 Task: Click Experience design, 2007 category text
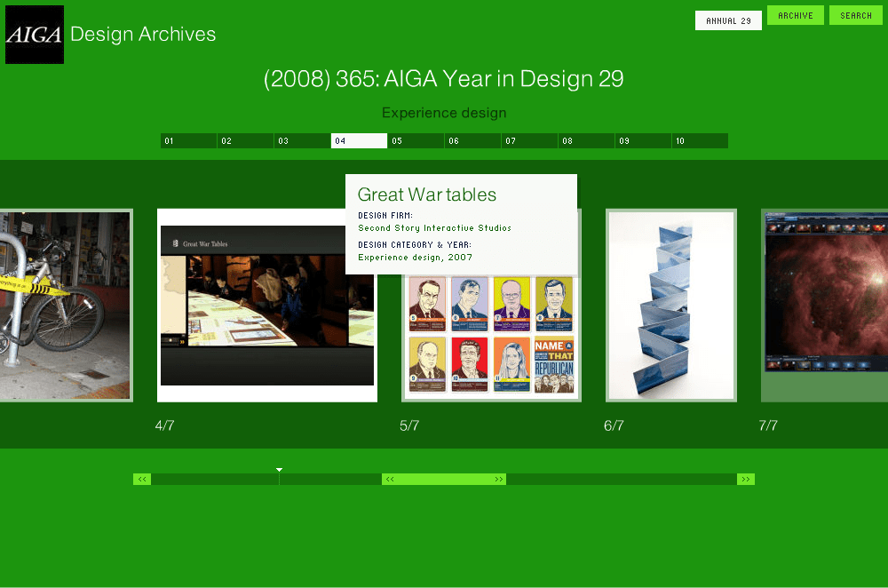pos(415,258)
